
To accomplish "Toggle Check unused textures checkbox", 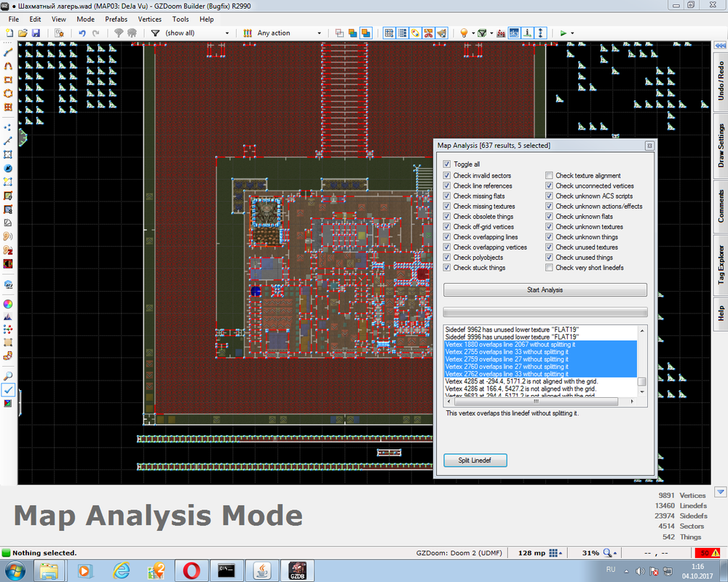I will point(549,247).
